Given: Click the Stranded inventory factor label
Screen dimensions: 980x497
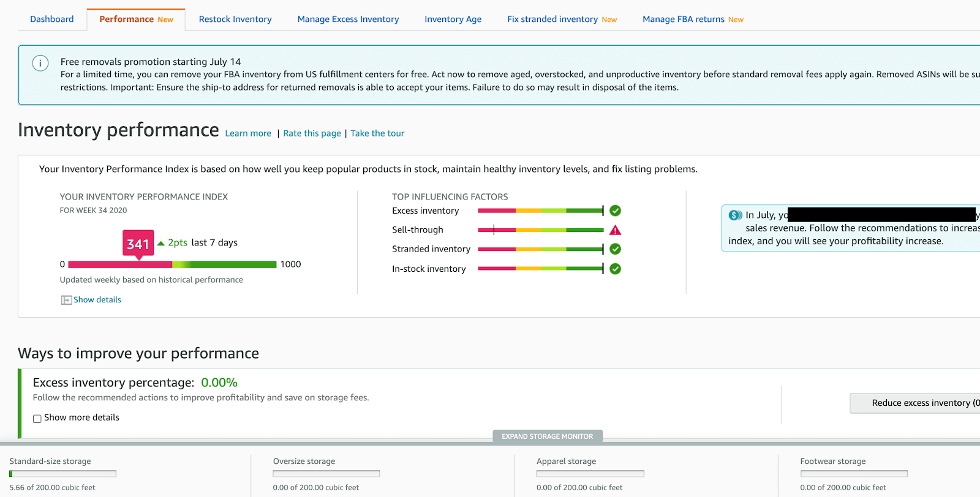Looking at the screenshot, I should (x=431, y=249).
